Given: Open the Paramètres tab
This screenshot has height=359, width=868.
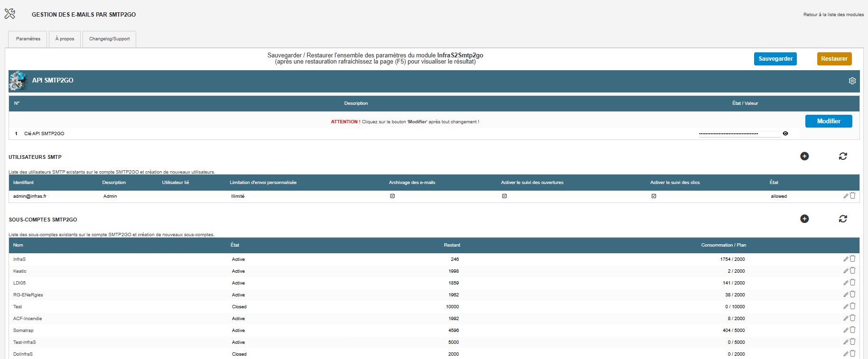Looking at the screenshot, I should [x=28, y=39].
